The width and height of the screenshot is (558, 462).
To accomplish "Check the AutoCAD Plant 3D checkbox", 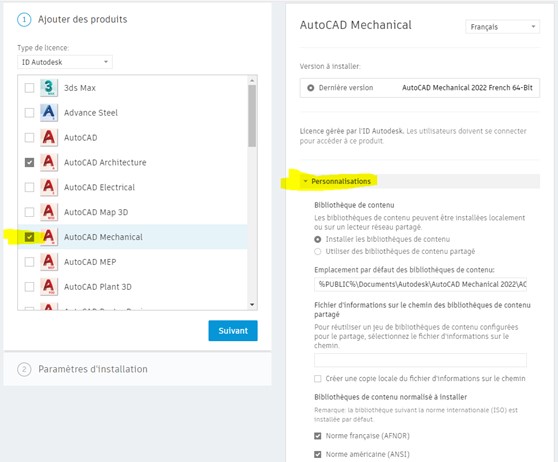I will [x=29, y=287].
